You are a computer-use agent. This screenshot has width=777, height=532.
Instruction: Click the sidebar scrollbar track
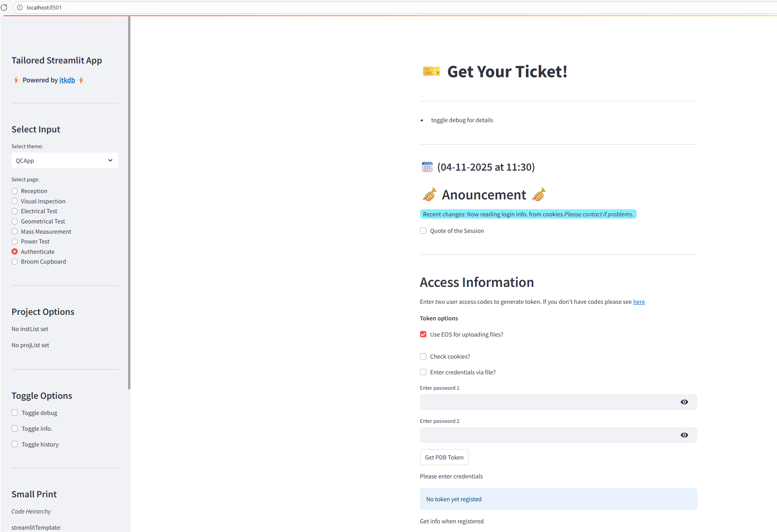pos(128,205)
